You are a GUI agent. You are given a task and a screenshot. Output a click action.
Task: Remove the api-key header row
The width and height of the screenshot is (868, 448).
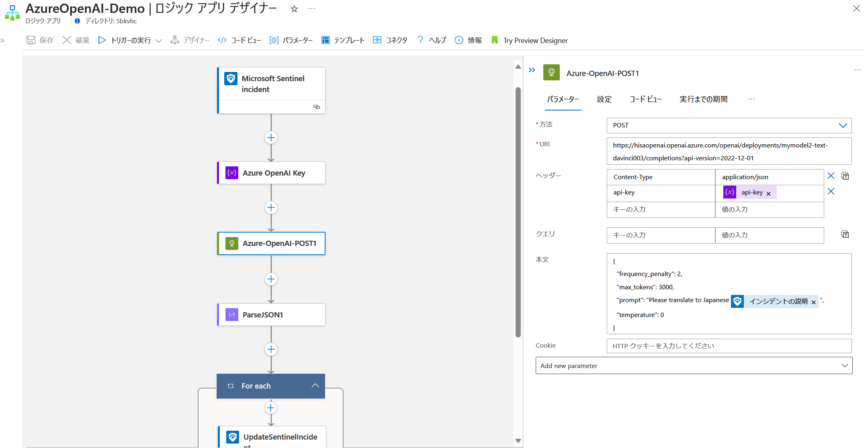click(831, 192)
